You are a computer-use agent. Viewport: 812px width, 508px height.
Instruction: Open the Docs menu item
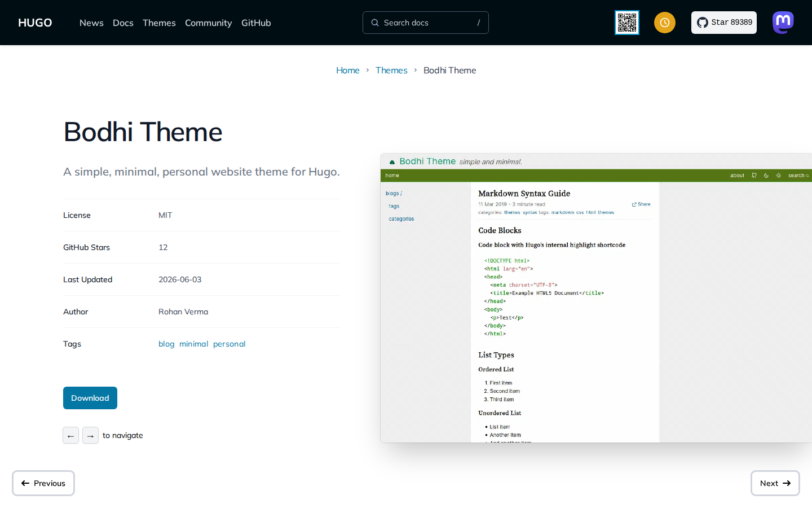[x=123, y=23]
